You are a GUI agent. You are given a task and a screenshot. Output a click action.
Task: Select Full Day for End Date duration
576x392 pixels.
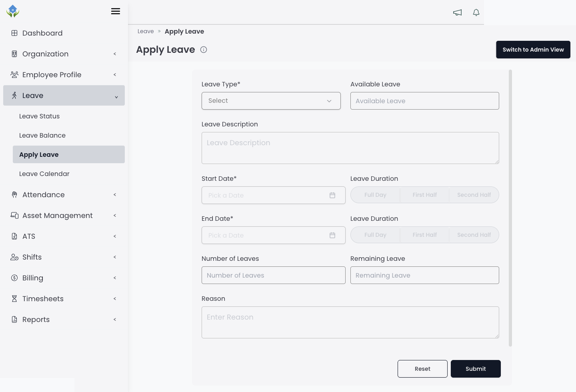pyautogui.click(x=375, y=235)
